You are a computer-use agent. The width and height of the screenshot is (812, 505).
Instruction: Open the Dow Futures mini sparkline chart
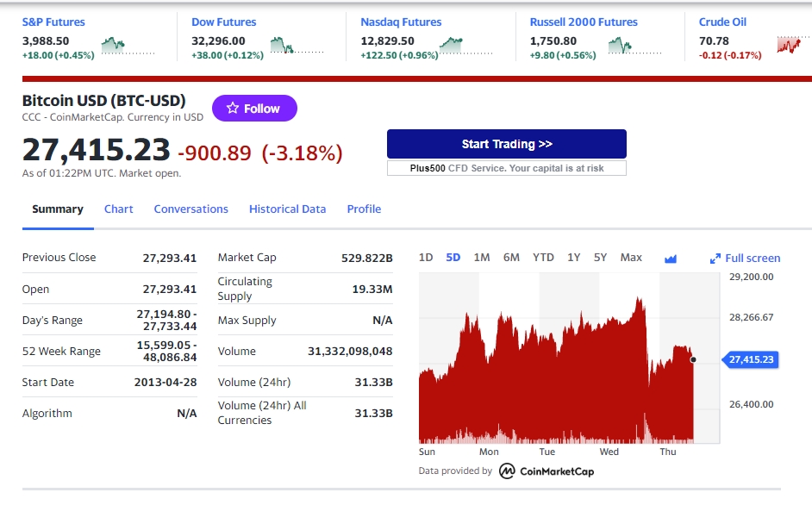point(297,46)
